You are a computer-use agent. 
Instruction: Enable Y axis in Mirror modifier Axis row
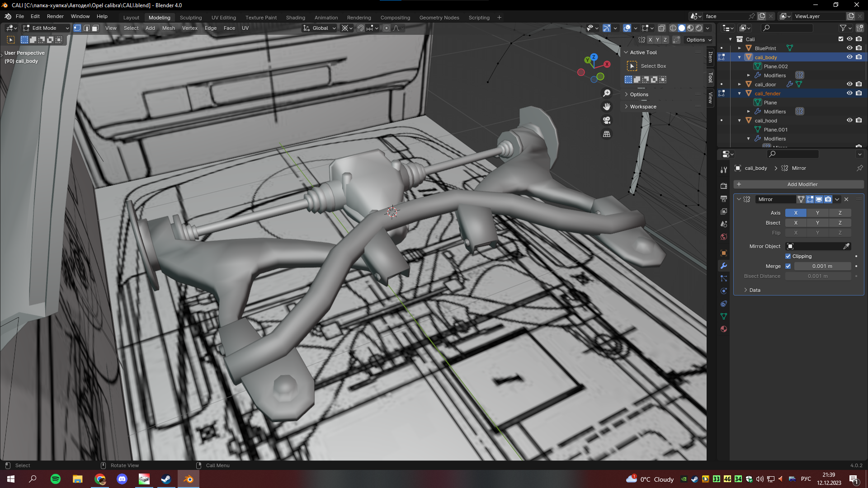click(x=817, y=213)
